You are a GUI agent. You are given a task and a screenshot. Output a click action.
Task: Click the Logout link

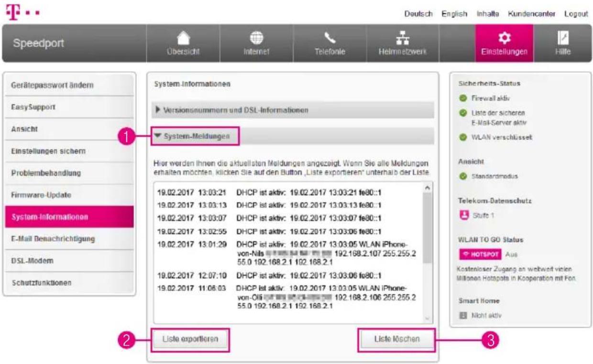click(x=576, y=14)
